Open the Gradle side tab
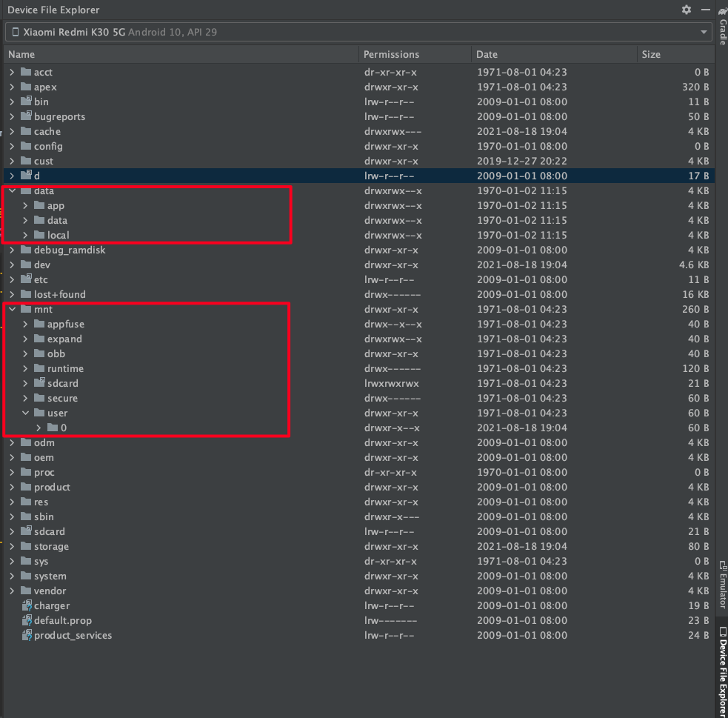Image resolution: width=728 pixels, height=718 pixels. point(722,27)
